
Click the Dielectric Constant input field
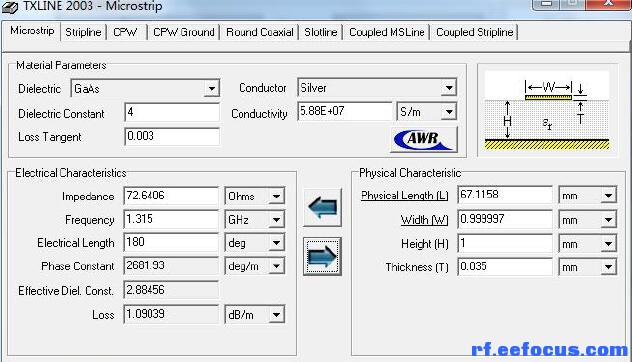(x=172, y=112)
